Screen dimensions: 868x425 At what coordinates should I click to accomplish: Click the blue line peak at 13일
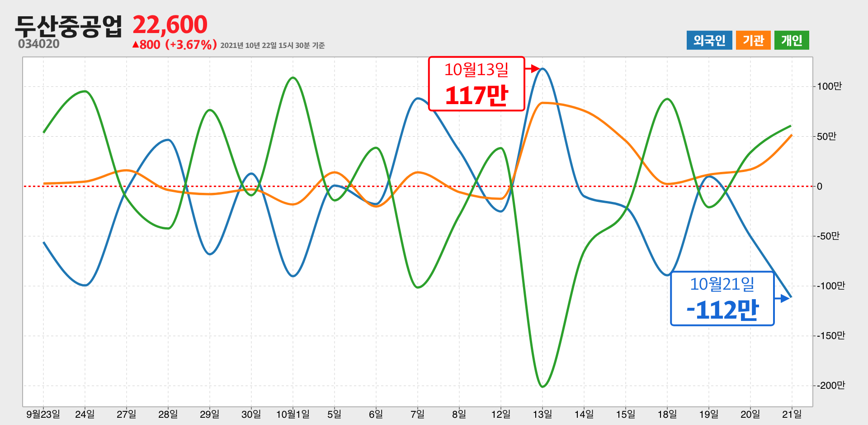pyautogui.click(x=542, y=69)
